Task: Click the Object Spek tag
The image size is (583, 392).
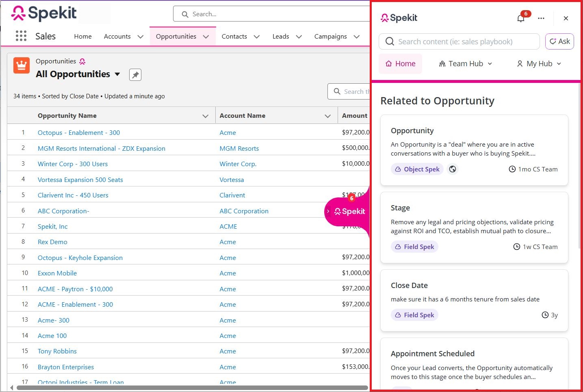Action: pos(417,169)
